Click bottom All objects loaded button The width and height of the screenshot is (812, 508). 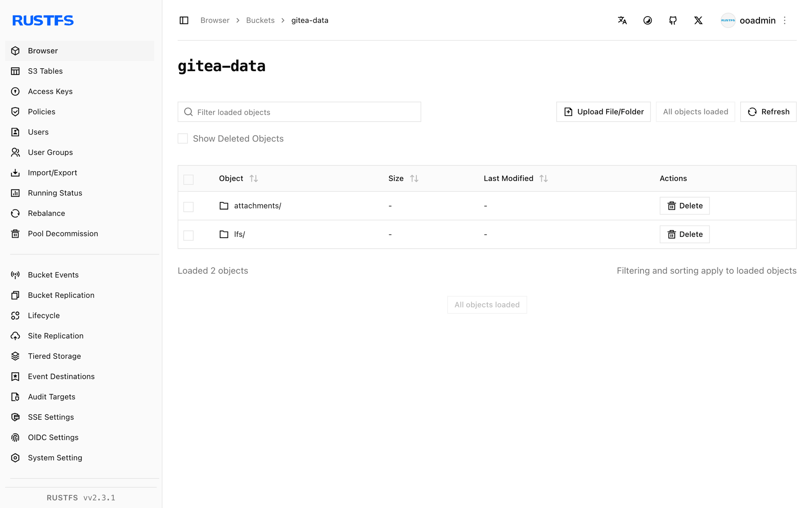[x=487, y=305]
